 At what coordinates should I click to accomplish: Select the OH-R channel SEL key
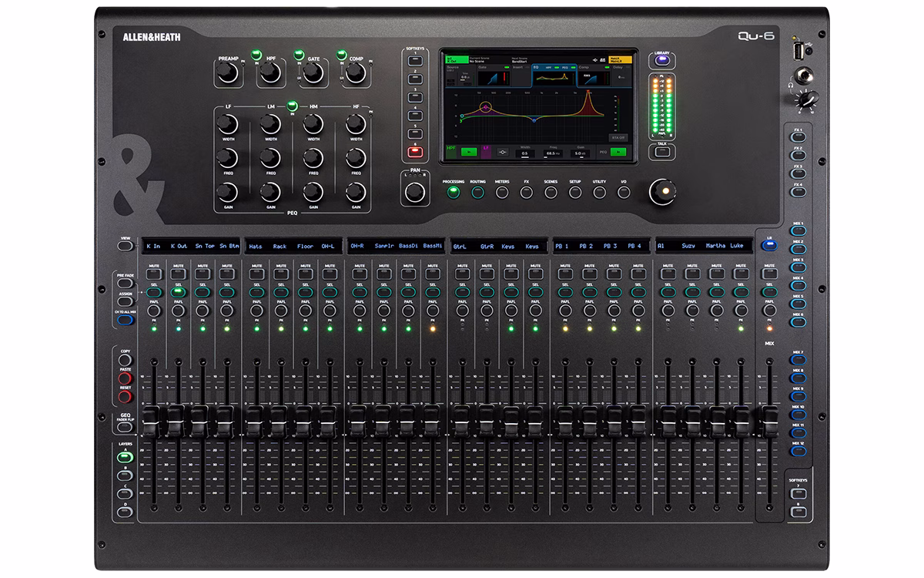click(x=359, y=293)
